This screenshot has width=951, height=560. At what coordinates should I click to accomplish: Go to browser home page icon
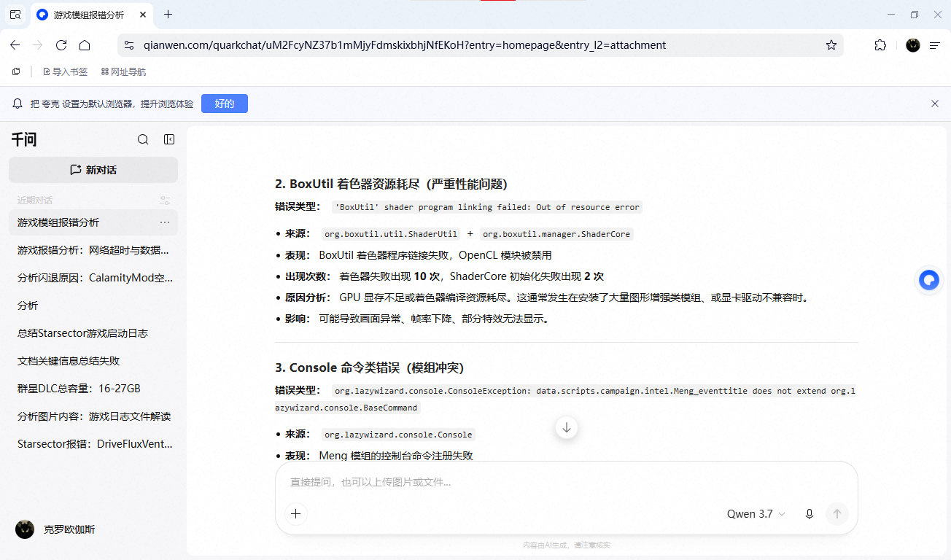point(85,45)
